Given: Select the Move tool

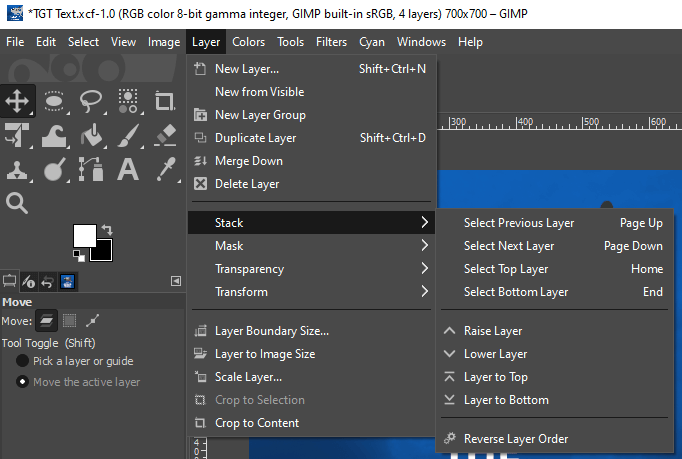Looking at the screenshot, I should pos(17,101).
